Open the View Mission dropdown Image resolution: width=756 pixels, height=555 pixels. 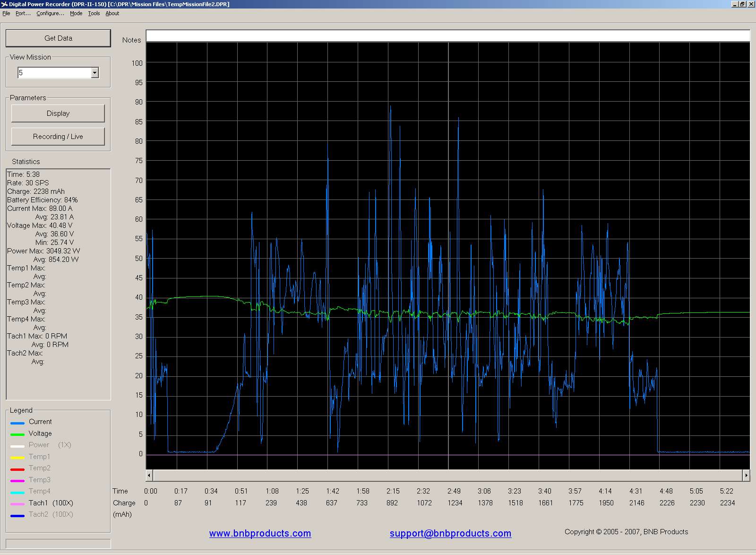coord(94,73)
